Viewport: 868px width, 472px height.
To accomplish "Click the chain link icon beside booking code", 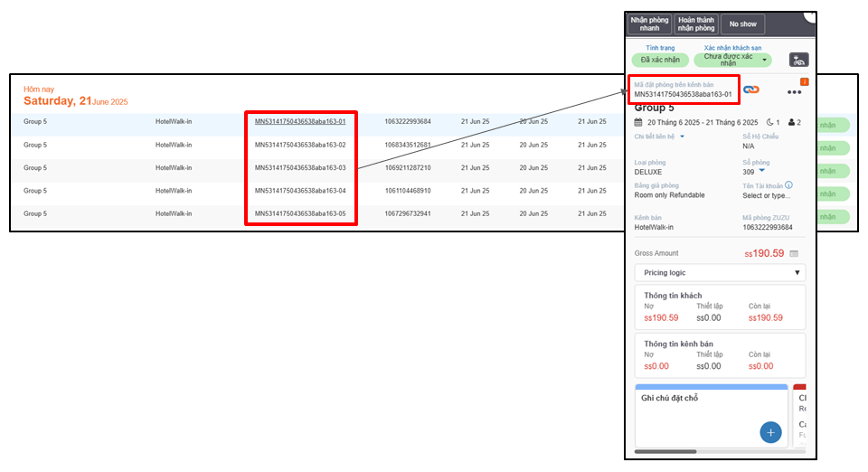I will click(x=750, y=90).
